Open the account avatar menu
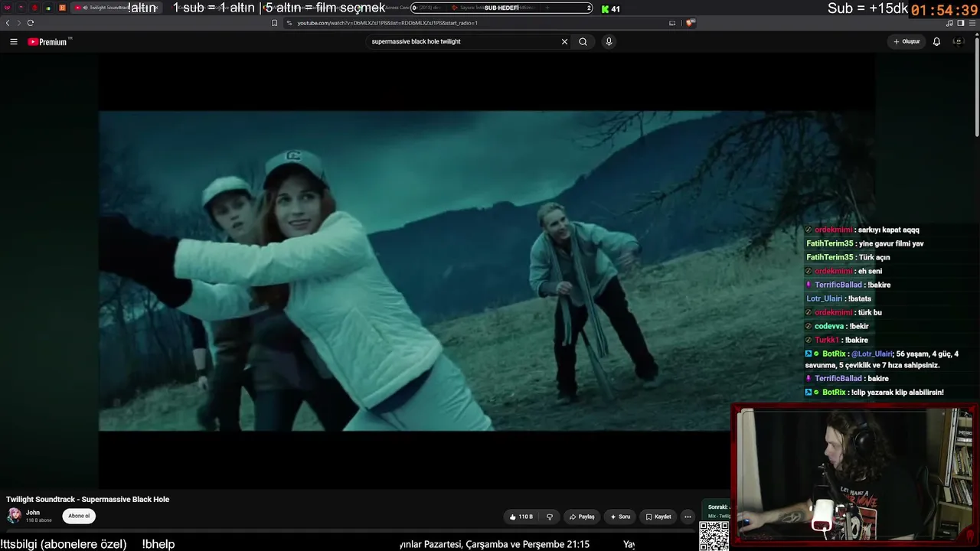 tap(958, 42)
